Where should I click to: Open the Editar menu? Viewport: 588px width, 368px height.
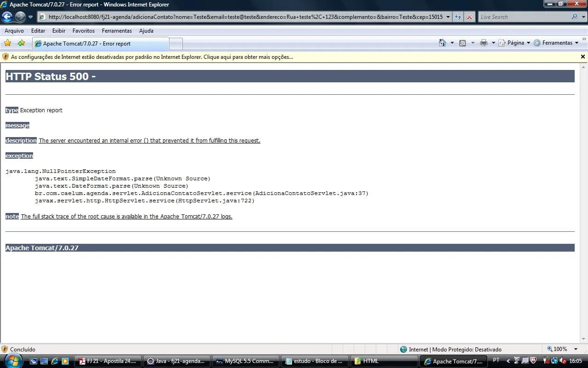[x=38, y=31]
